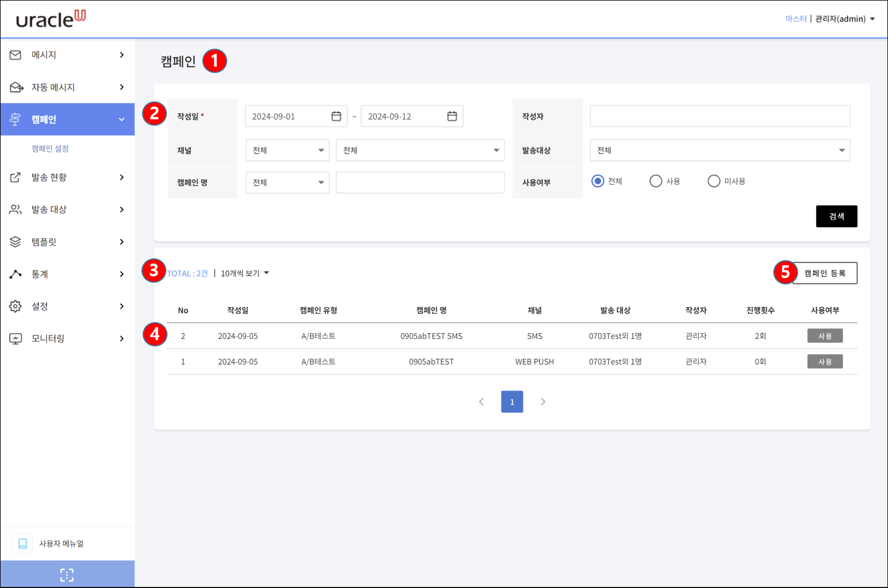
Task: Click the open-envelope icon beside 자동 메시지
Action: [16, 87]
